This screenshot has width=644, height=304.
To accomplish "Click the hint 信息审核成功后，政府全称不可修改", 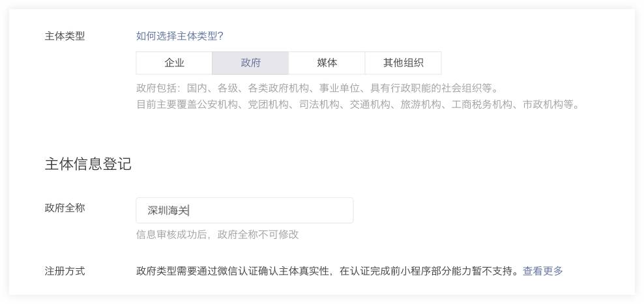I will (x=217, y=234).
